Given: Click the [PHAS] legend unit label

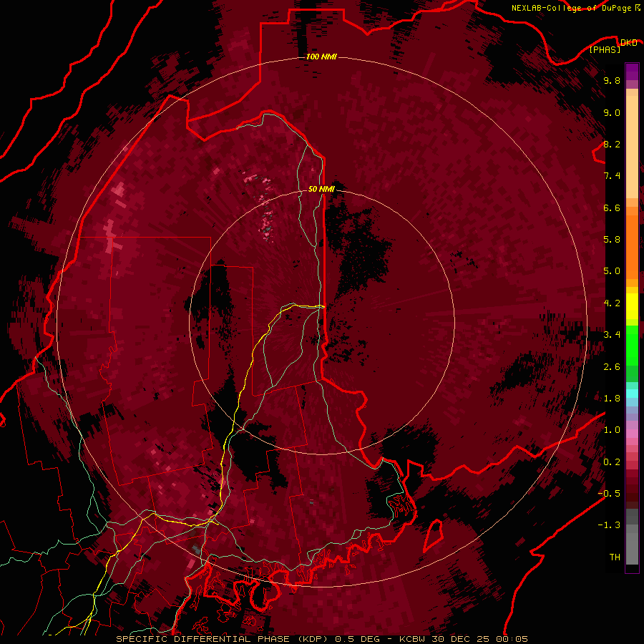Looking at the screenshot, I should [605, 50].
